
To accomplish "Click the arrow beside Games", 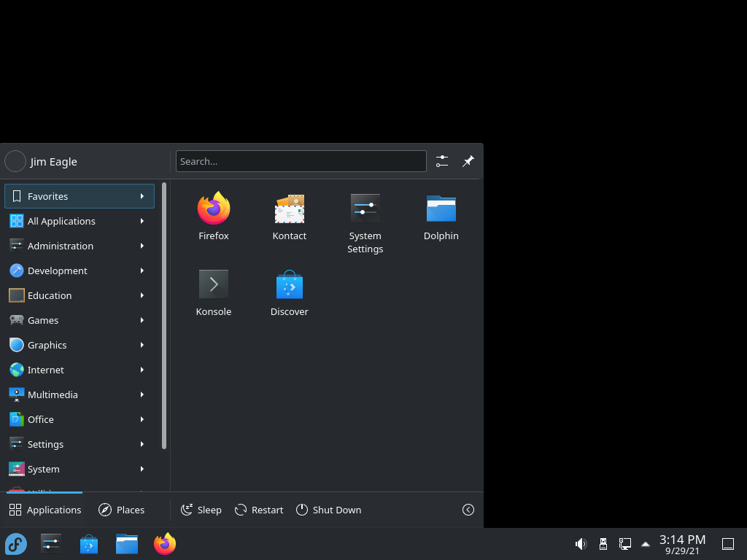I will (x=142, y=320).
